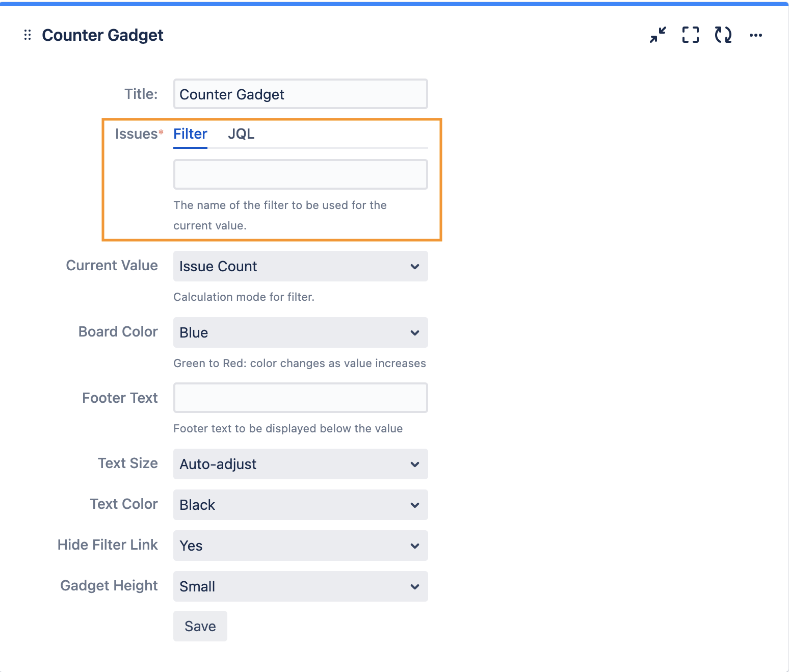Click the drag handle beside Counter Gadget title

(x=28, y=35)
